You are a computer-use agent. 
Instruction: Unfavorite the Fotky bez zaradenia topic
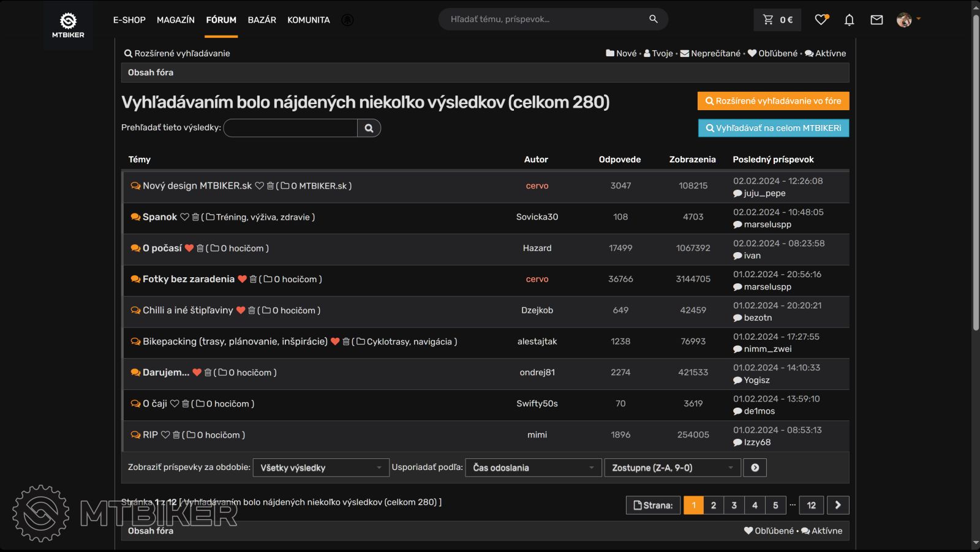[242, 279]
